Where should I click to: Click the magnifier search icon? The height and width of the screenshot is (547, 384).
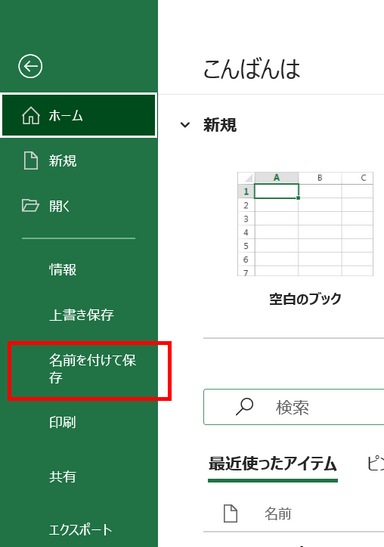(244, 407)
